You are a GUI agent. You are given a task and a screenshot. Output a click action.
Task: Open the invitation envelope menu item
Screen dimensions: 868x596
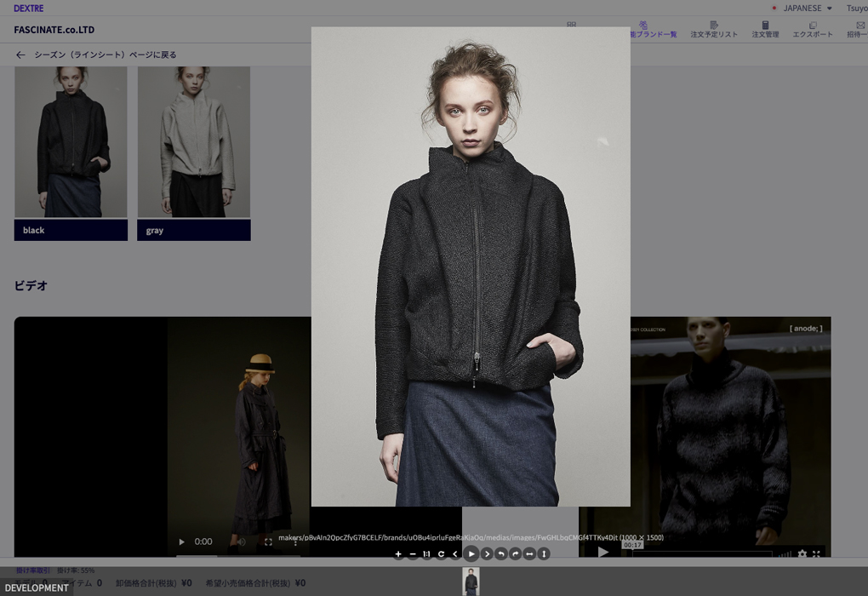[x=858, y=29]
